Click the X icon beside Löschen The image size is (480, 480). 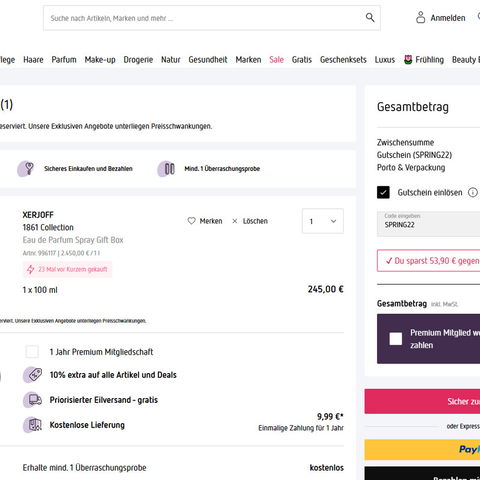click(235, 221)
